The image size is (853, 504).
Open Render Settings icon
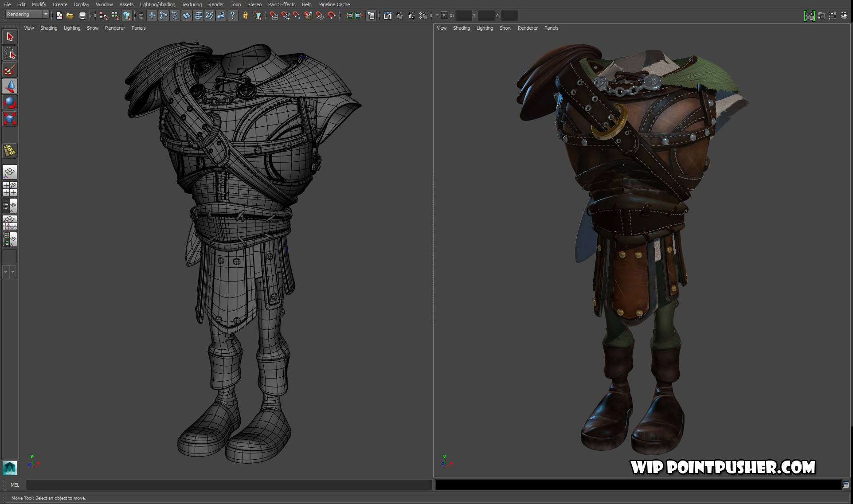(x=423, y=16)
